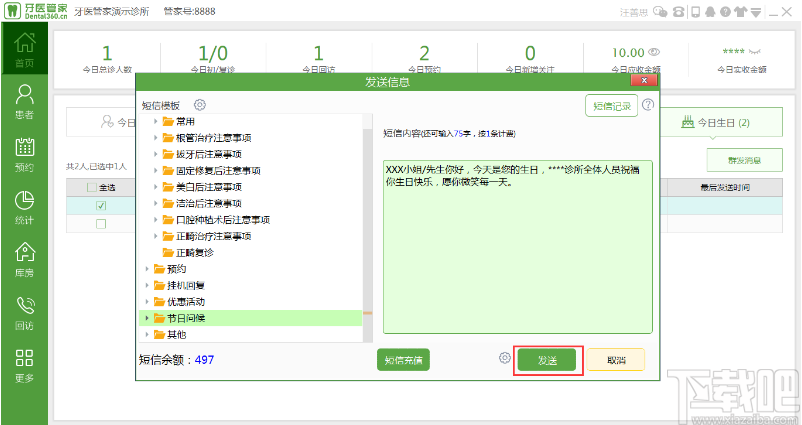Click the help question mark beside 短信记录
Screen dimensions: 802x425
tap(648, 105)
